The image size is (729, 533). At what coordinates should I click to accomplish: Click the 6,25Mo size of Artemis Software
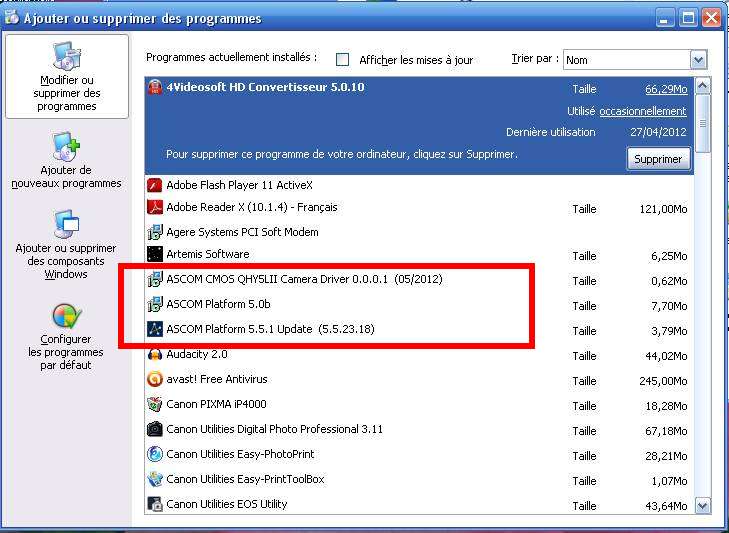669,256
